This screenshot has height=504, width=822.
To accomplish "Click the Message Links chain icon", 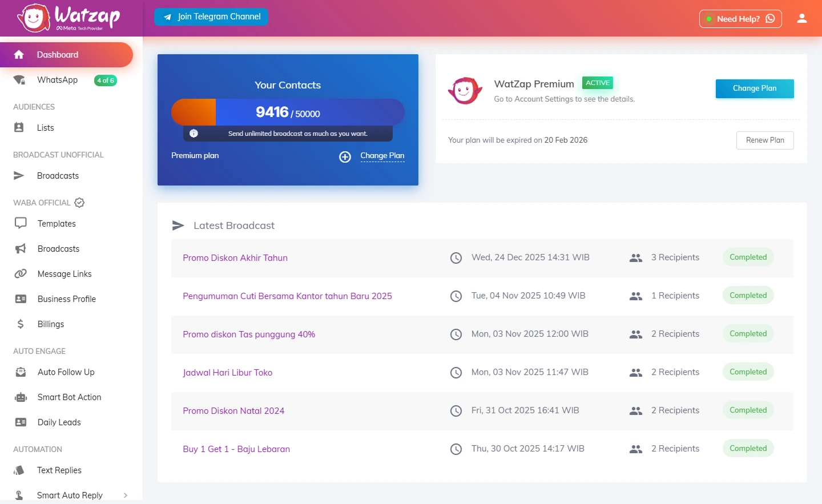I will pyautogui.click(x=21, y=274).
